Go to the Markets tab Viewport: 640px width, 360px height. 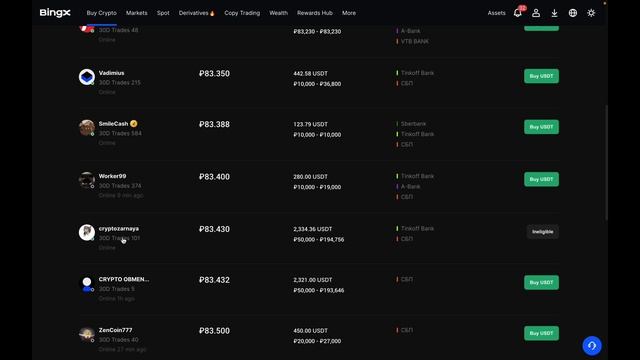136,13
